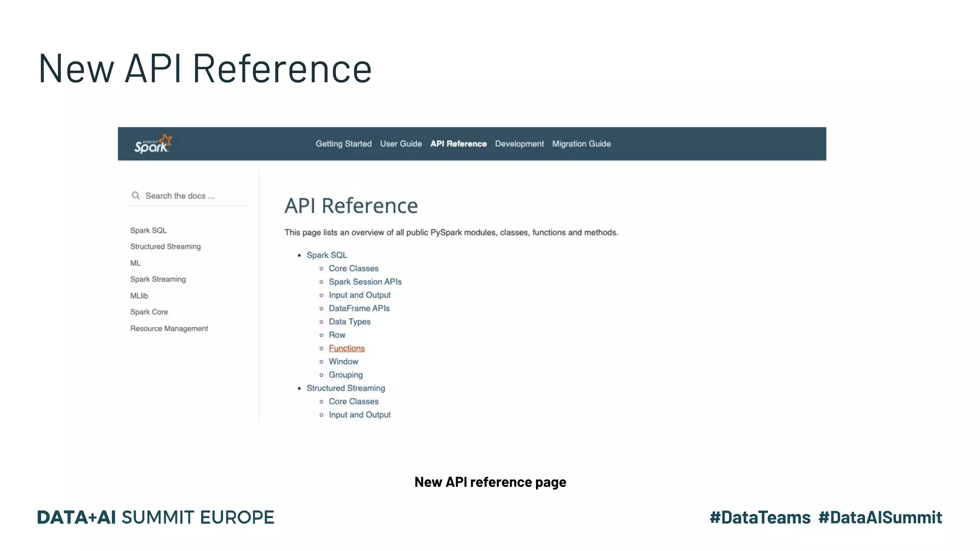
Task: Open Input and Output under Structured Streaming
Action: [x=359, y=415]
